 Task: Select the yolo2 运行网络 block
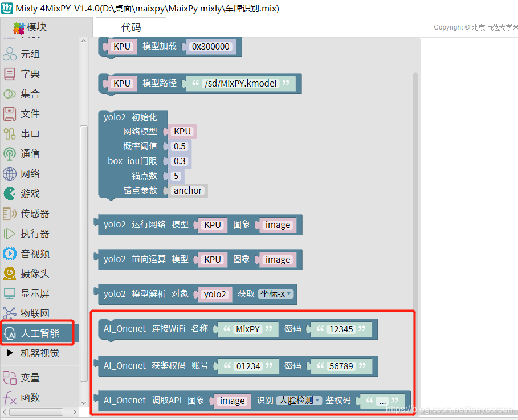click(x=198, y=225)
